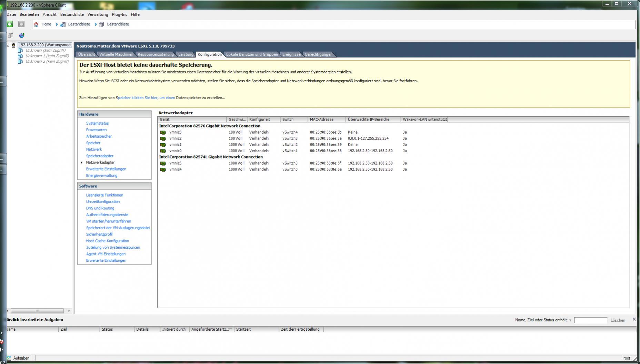Click the Aufgaben icon in status bar

[9, 358]
